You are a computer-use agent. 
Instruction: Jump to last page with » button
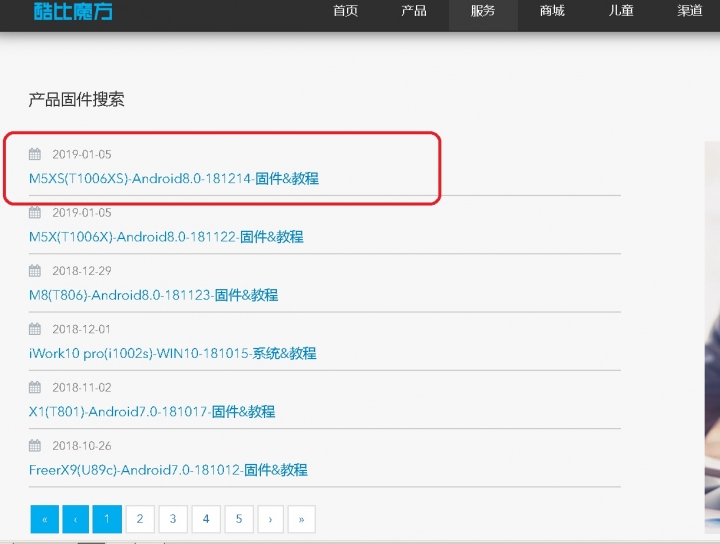point(302,519)
